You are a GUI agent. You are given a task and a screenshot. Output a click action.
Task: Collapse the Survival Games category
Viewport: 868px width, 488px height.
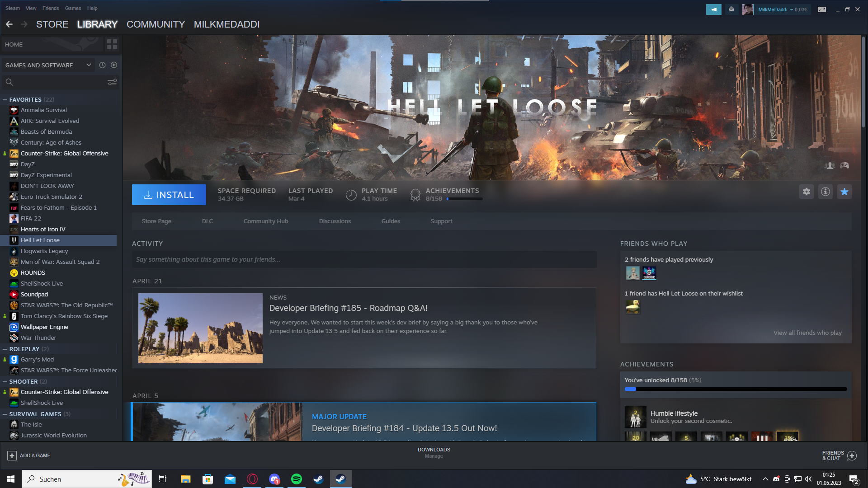click(5, 414)
